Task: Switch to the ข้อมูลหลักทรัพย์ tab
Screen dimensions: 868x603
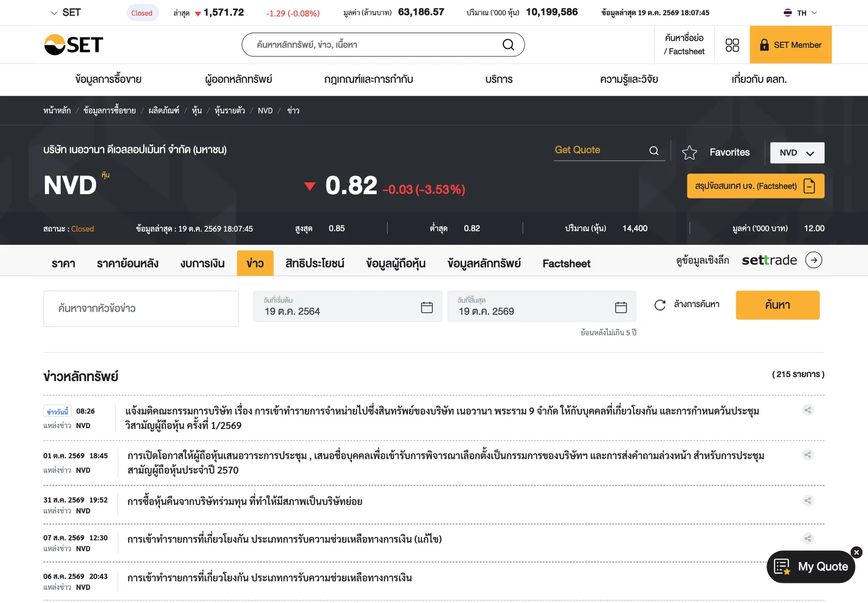Action: coord(484,263)
